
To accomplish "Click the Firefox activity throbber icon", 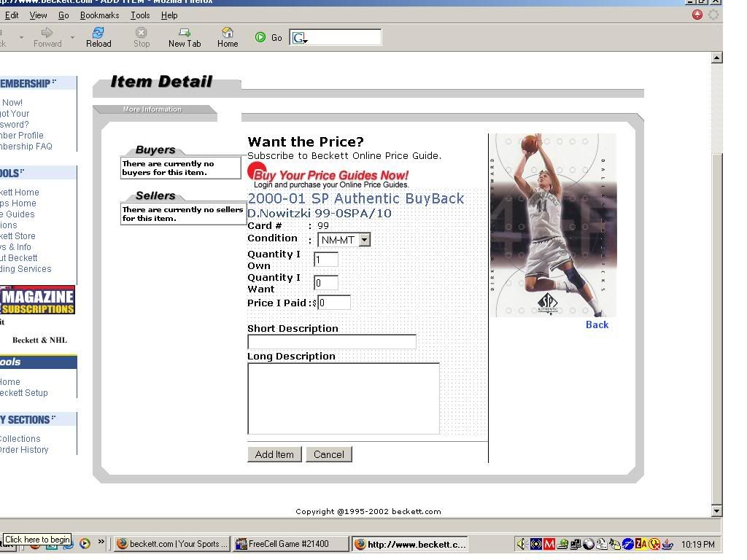I will 713,15.
